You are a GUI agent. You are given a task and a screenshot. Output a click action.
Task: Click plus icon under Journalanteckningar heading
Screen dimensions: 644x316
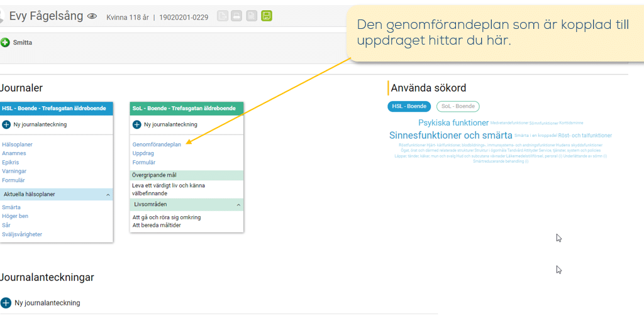tap(6, 303)
